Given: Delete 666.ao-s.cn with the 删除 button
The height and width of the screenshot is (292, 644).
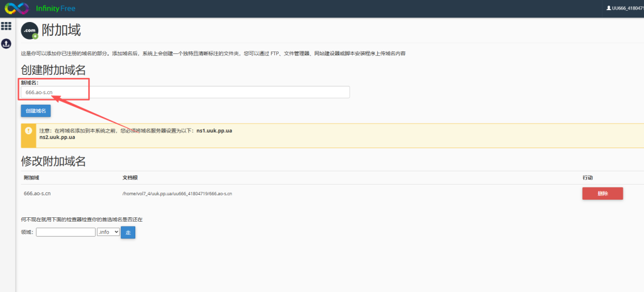Looking at the screenshot, I should click(602, 193).
